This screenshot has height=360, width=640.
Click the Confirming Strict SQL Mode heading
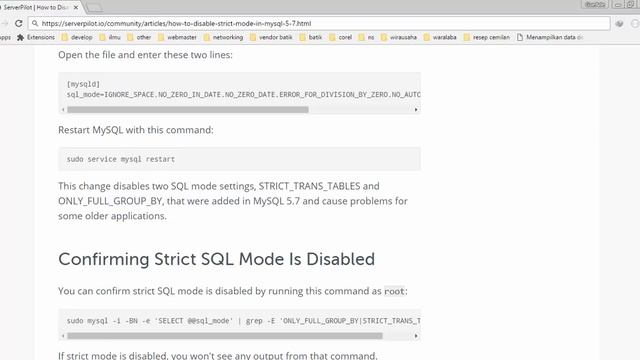tap(216, 259)
